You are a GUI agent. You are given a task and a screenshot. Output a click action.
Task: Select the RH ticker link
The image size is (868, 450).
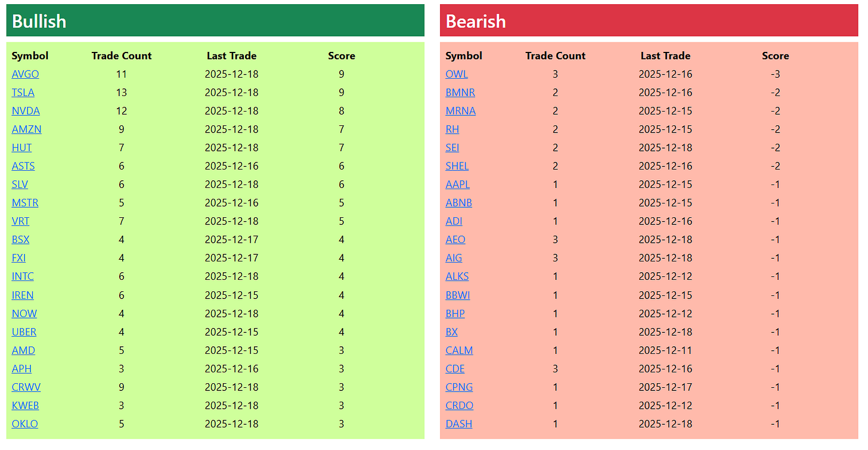[x=452, y=130]
